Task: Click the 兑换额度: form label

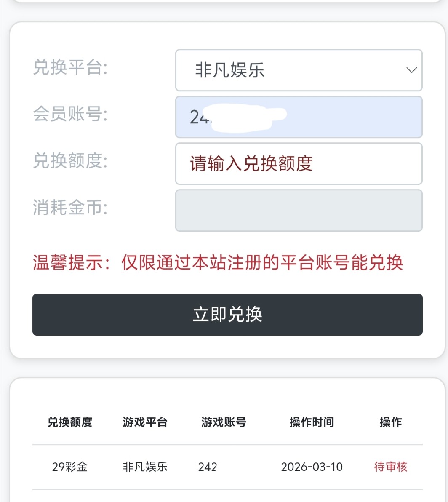Action: (x=70, y=161)
